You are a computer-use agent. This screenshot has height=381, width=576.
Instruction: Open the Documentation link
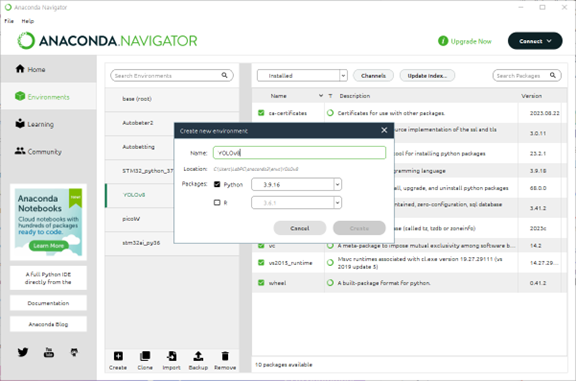(x=48, y=303)
